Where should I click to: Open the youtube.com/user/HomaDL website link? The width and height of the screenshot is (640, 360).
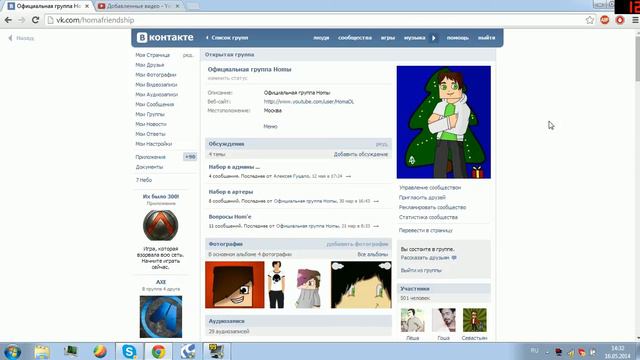309,102
